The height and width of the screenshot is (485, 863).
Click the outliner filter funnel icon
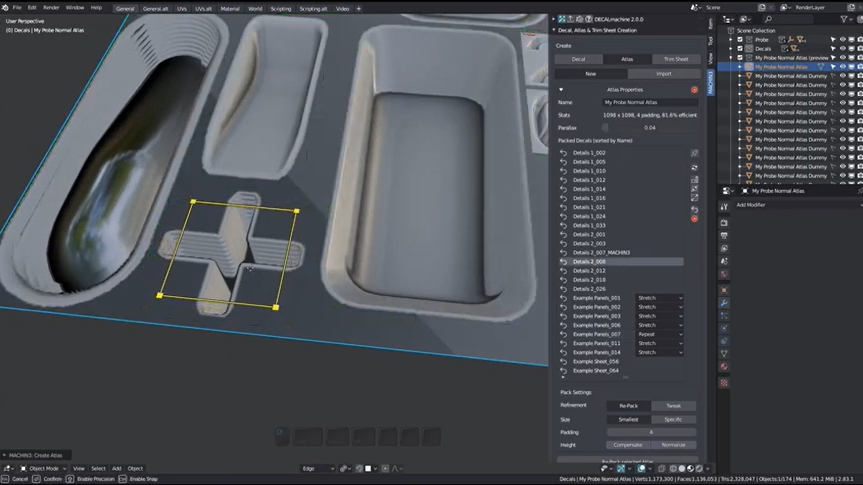click(844, 19)
